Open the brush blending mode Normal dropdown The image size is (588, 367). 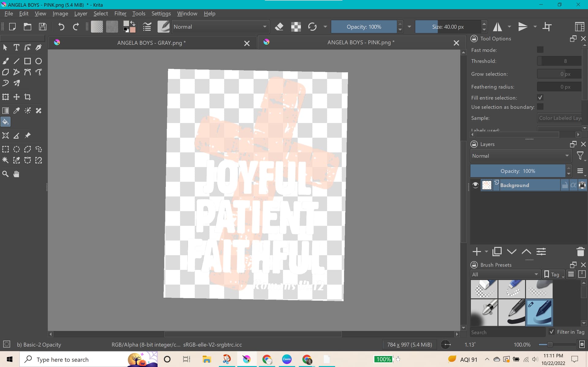point(221,27)
